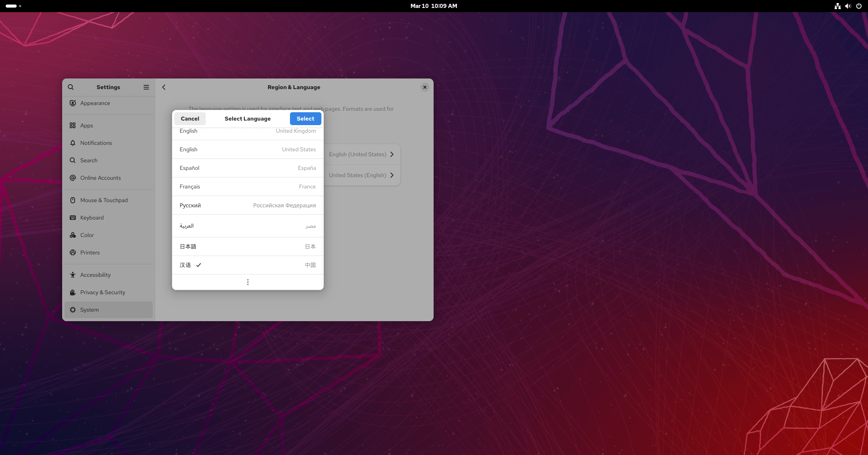Screen dimensions: 868x455
Task: Click the Mouse & Touchpad icon
Action: coord(73,200)
